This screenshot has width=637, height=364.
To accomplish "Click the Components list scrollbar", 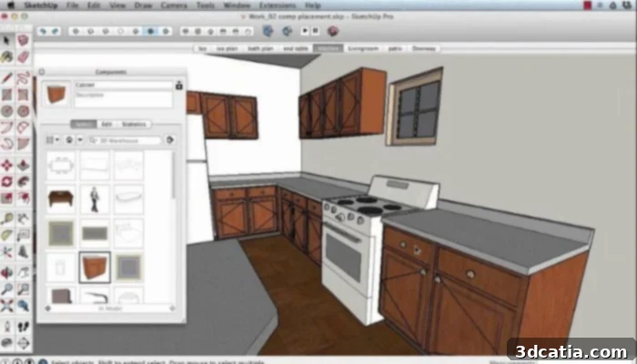I will coord(174,176).
